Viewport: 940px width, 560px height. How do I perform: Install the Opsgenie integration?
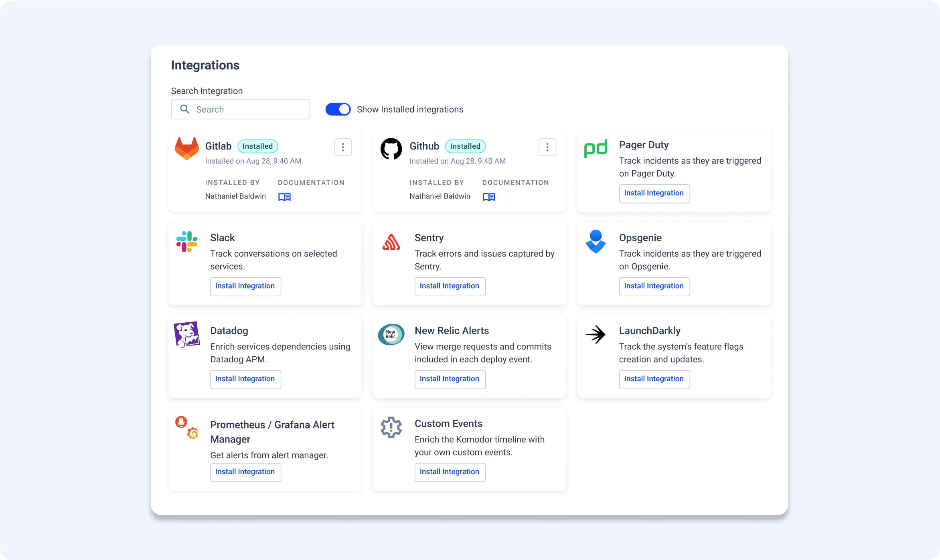(654, 286)
